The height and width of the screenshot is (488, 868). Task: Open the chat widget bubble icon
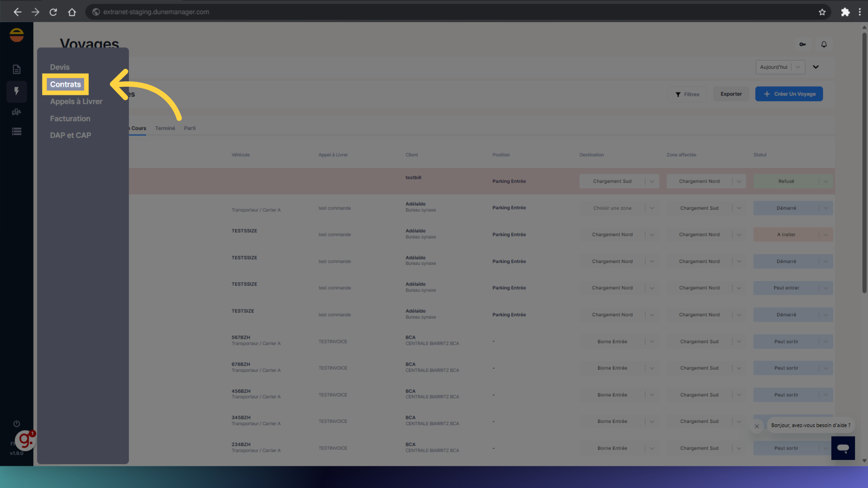(x=843, y=448)
